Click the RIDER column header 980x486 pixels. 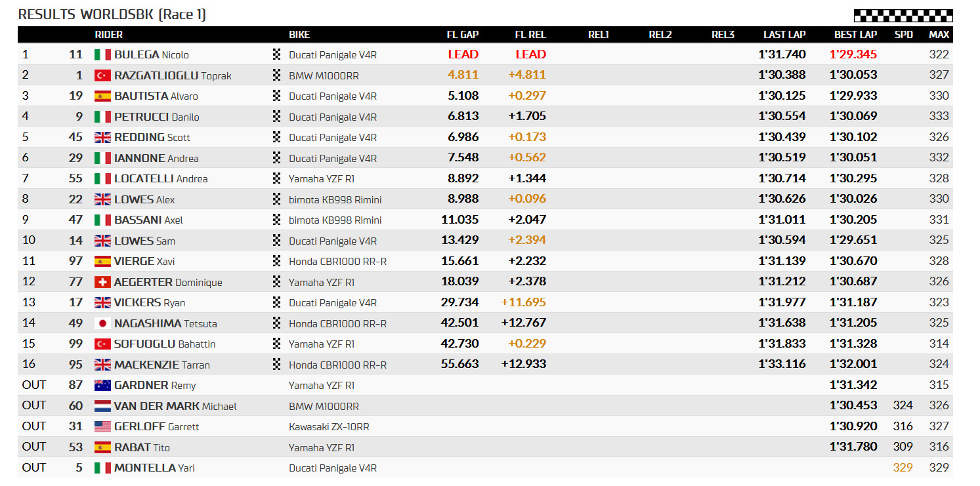(x=108, y=35)
